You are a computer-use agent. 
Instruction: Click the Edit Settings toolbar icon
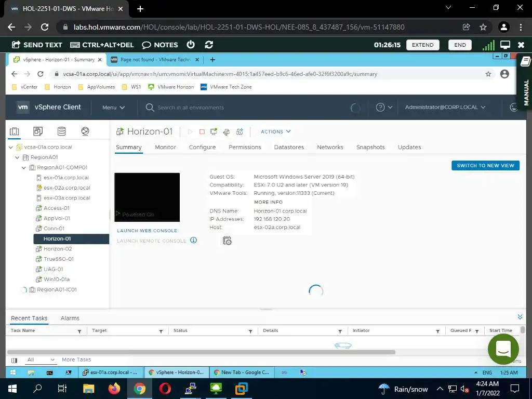[x=227, y=131]
